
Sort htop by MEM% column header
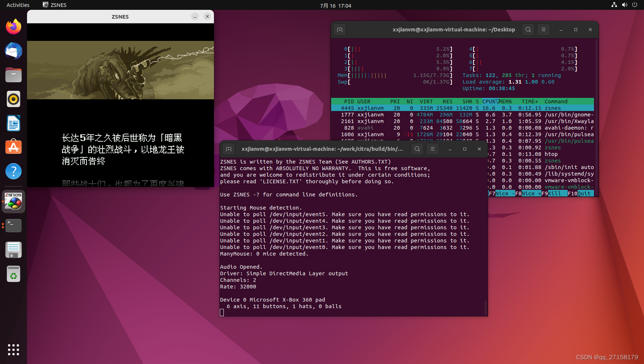pyautogui.click(x=505, y=101)
